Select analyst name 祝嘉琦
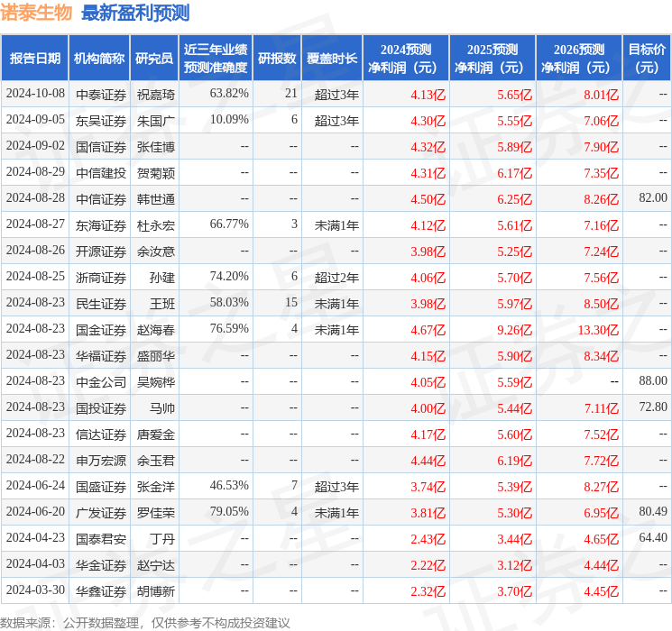 coord(155,95)
